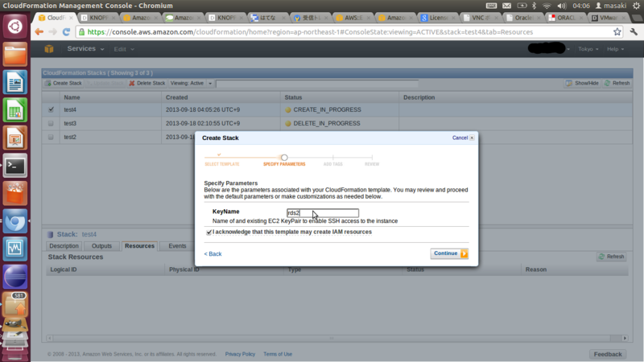Click the Show/Hide button
644x362 pixels.
pyautogui.click(x=582, y=84)
